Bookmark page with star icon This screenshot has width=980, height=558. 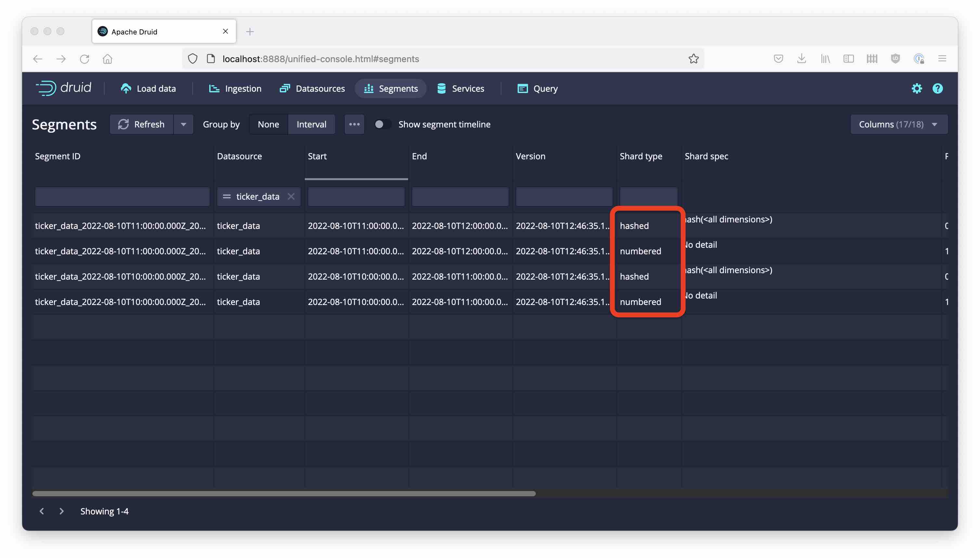[693, 59]
